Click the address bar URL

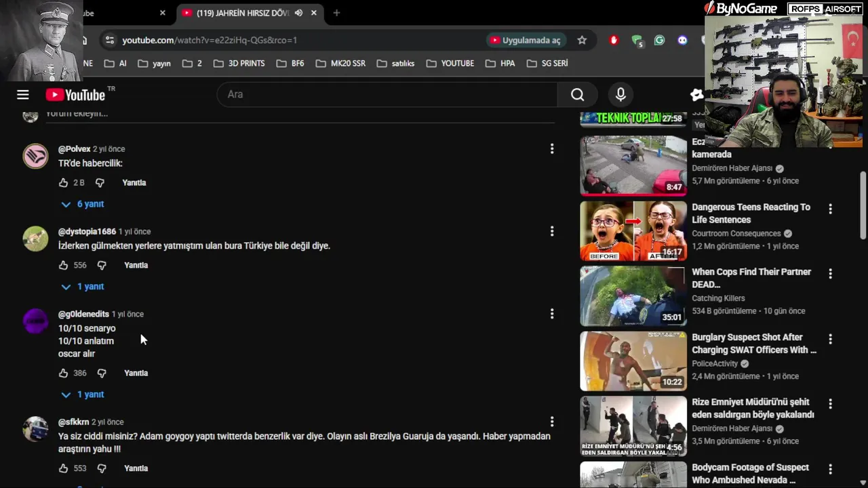coord(210,40)
